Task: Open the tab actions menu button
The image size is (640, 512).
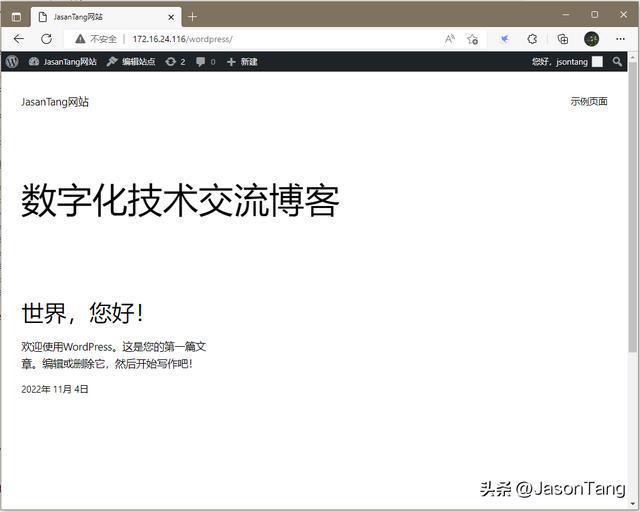Action: coord(16,16)
